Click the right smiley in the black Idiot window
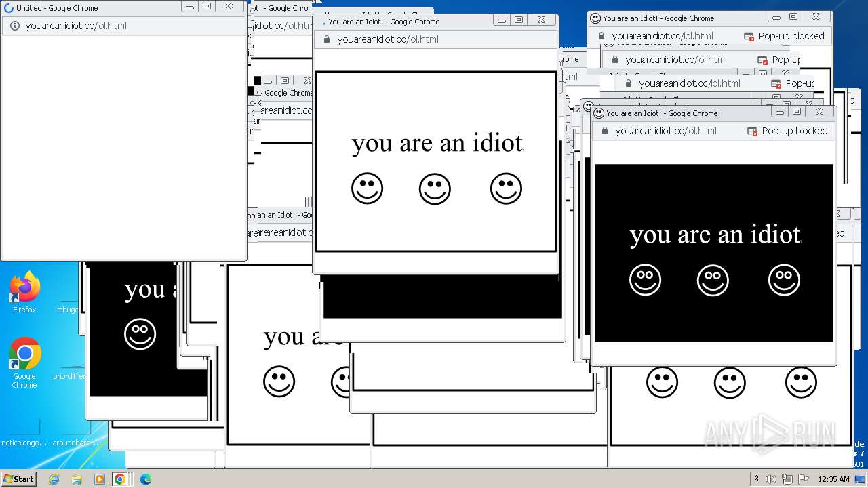The width and height of the screenshot is (868, 488). (x=784, y=280)
